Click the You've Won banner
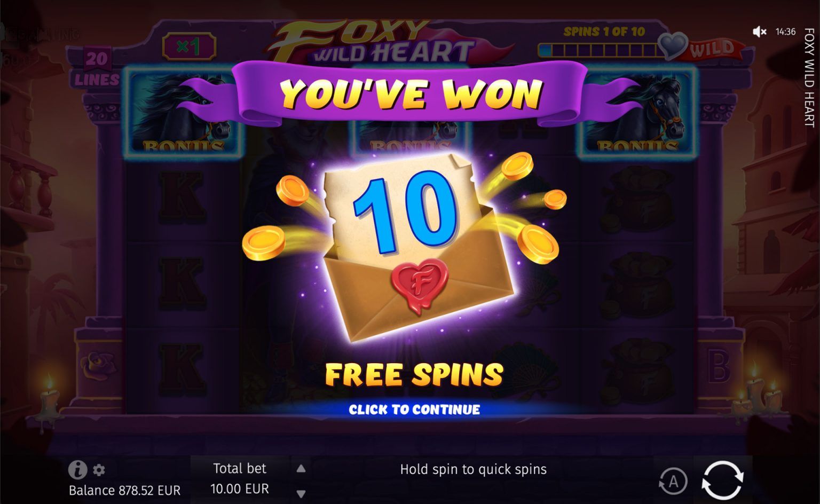The width and height of the screenshot is (820, 504). coord(412,94)
